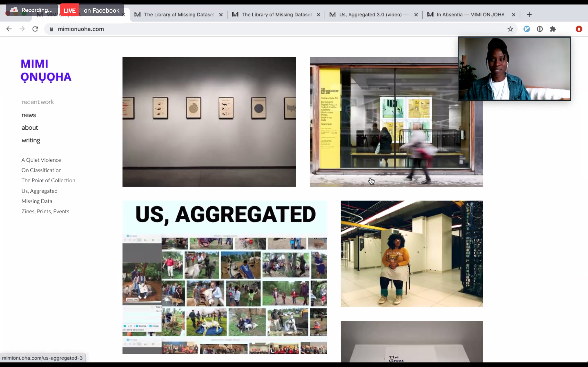The image size is (588, 367).
Task: Open the news page link
Action: tap(29, 115)
